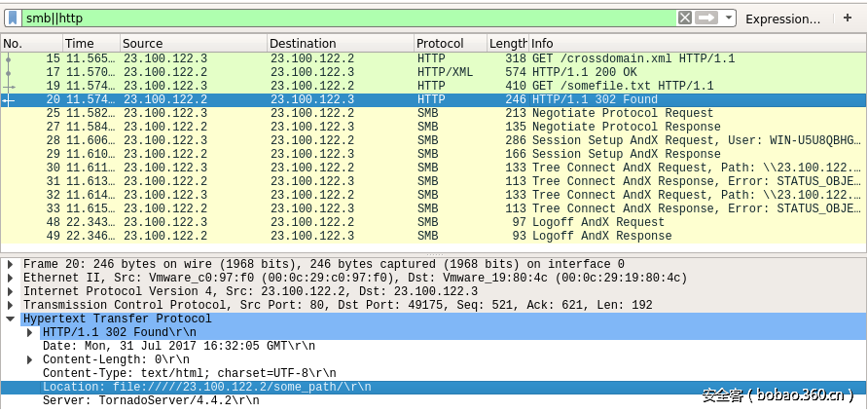Expand the Ethernet II tree node

(x=11, y=279)
